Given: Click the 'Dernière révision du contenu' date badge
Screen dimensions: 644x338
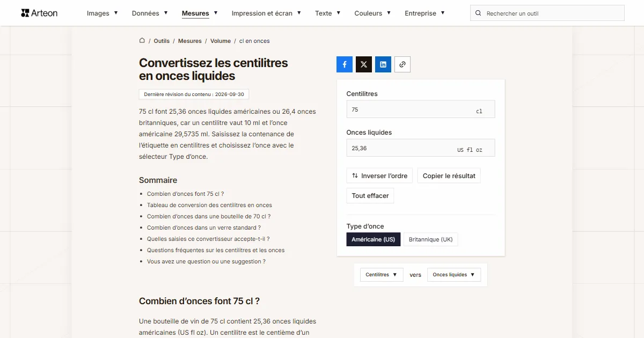Looking at the screenshot, I should pyautogui.click(x=194, y=94).
